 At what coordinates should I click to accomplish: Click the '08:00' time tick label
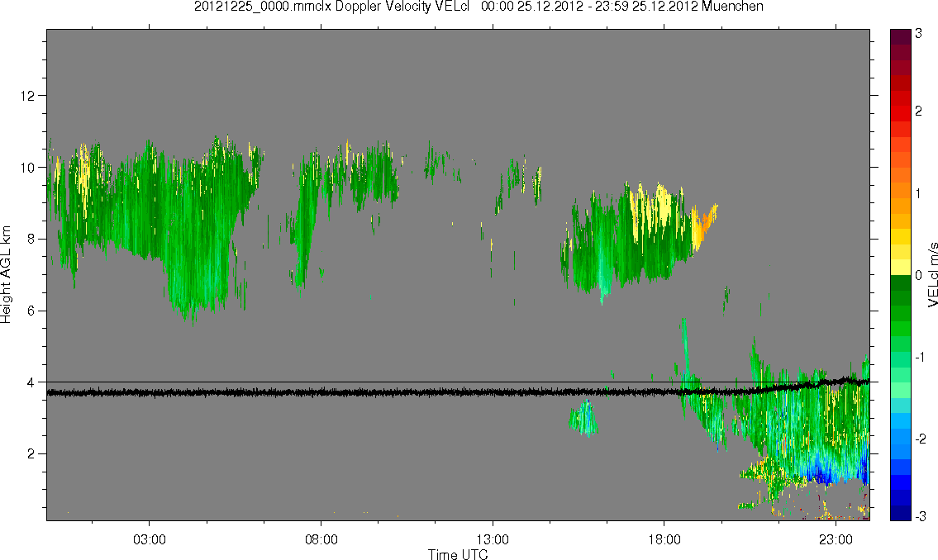[x=321, y=539]
